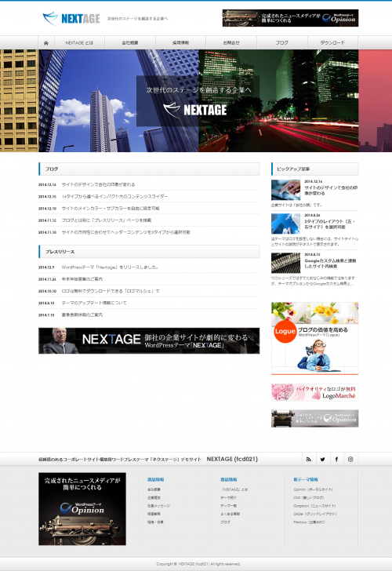Click pickup thumbnail of typewriter
This screenshot has height=571, width=392.
click(285, 263)
